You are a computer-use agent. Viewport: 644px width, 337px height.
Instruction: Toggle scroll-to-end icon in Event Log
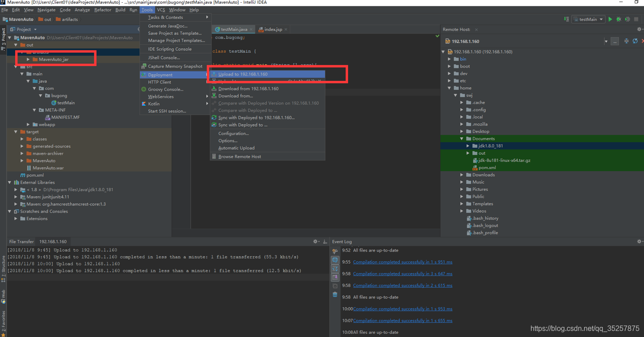335,277
